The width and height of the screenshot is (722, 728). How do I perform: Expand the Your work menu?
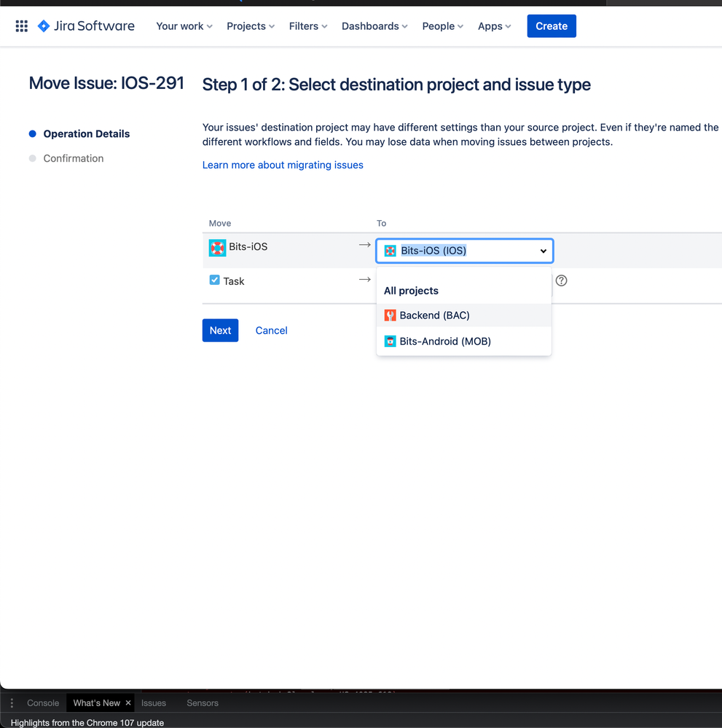click(184, 26)
